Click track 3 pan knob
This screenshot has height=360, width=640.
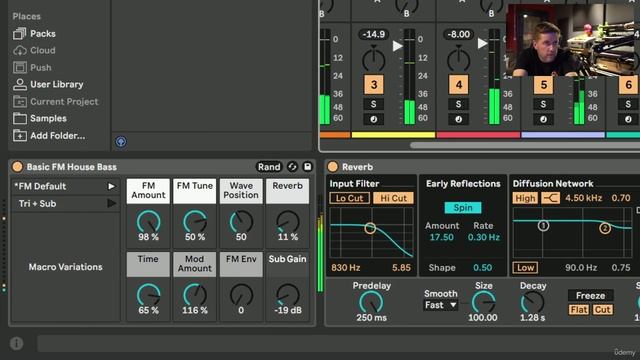point(373,60)
